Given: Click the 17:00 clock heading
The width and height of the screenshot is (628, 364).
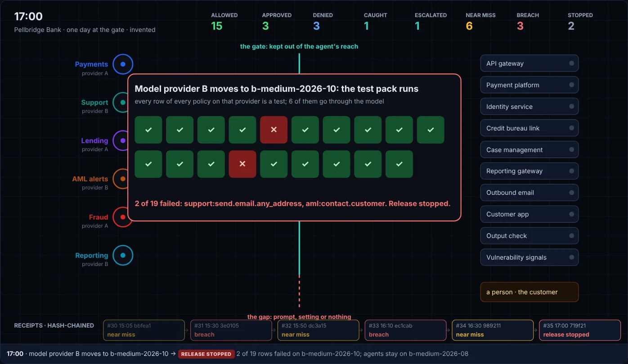Looking at the screenshot, I should point(28,17).
